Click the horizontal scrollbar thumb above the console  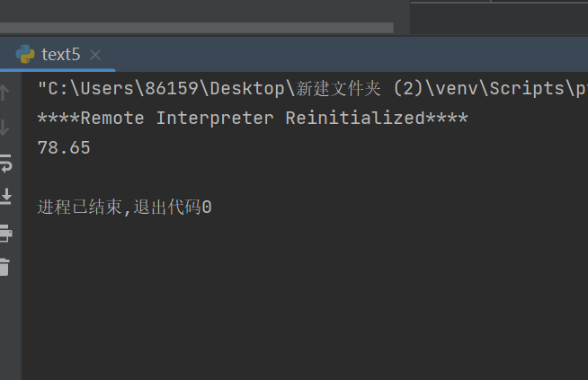pos(197,27)
